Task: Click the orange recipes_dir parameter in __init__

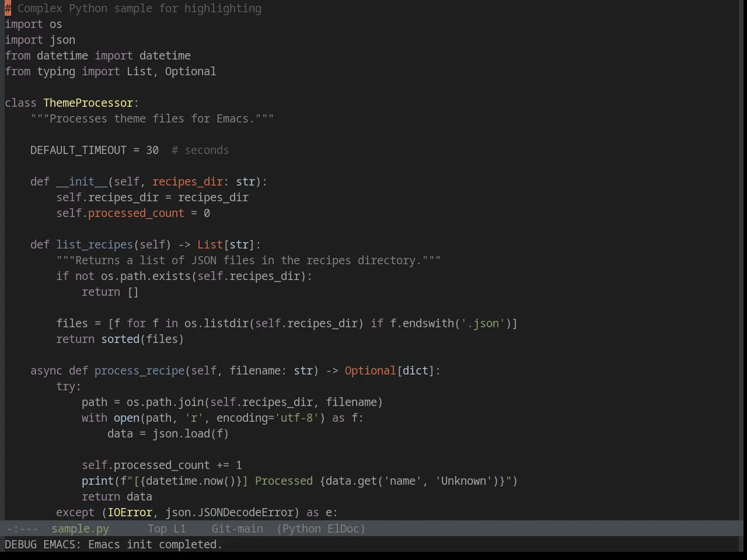Action: 187,181
